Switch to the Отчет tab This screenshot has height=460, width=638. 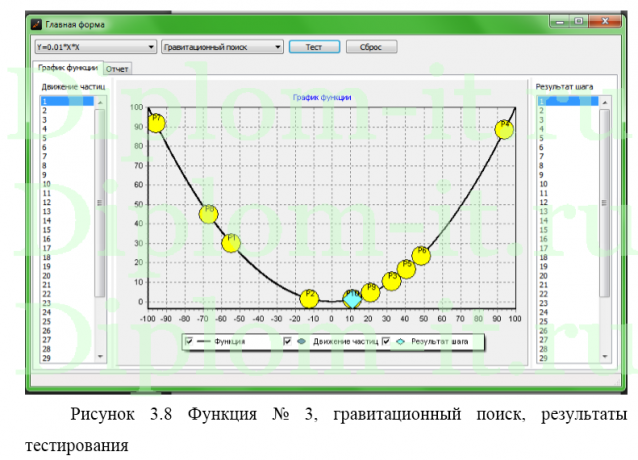point(119,68)
